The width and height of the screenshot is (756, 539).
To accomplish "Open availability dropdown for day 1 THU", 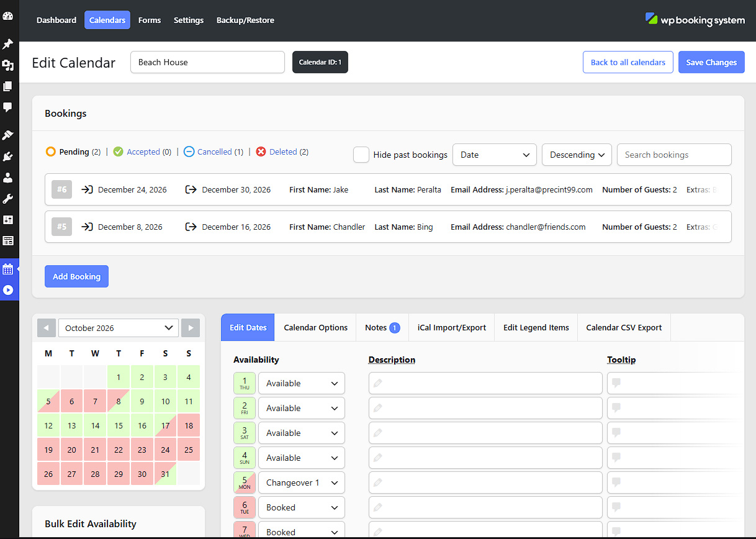I will pyautogui.click(x=302, y=383).
